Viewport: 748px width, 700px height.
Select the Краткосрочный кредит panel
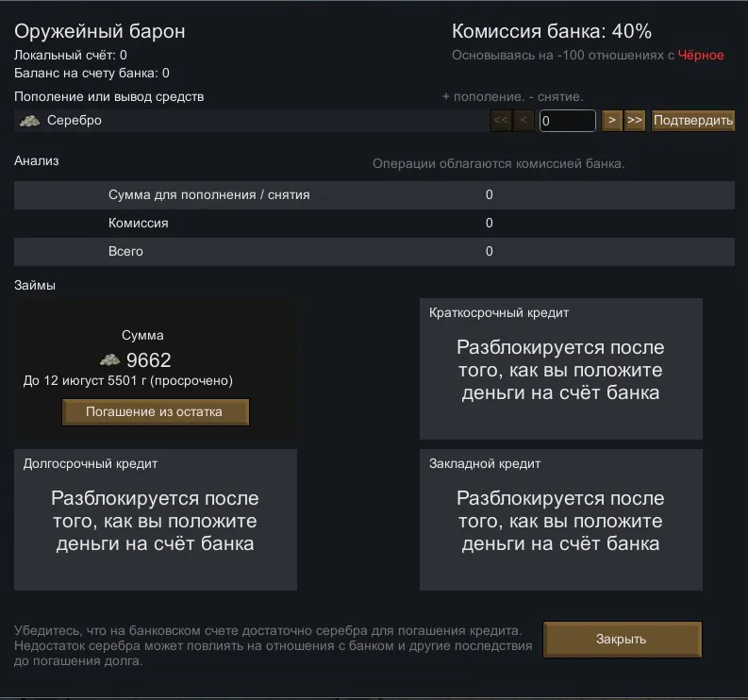tap(560, 369)
